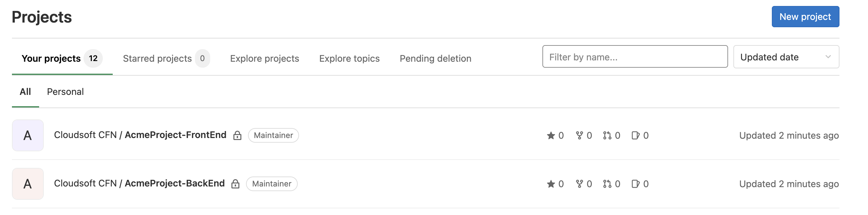Select the Pending deletion tab

tap(435, 58)
